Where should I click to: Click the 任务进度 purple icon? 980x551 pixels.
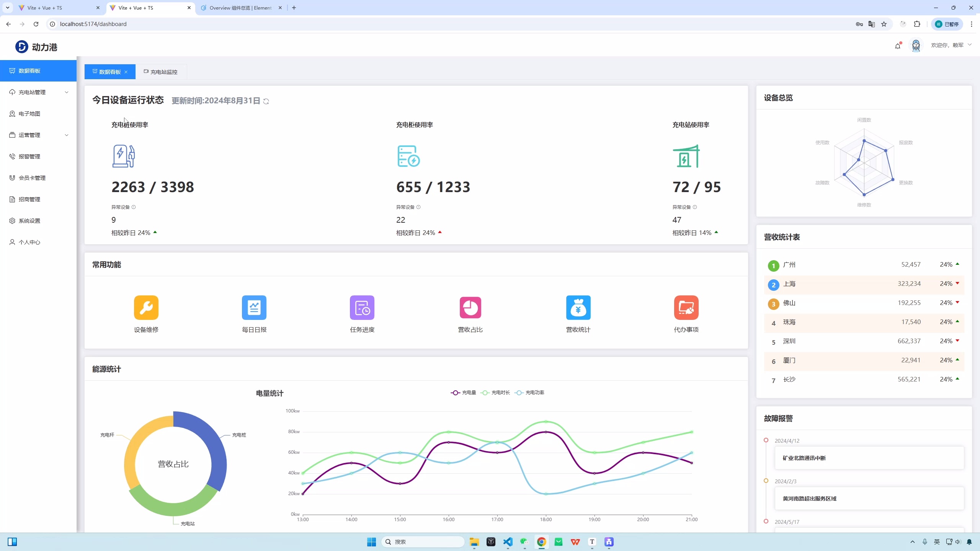click(362, 307)
